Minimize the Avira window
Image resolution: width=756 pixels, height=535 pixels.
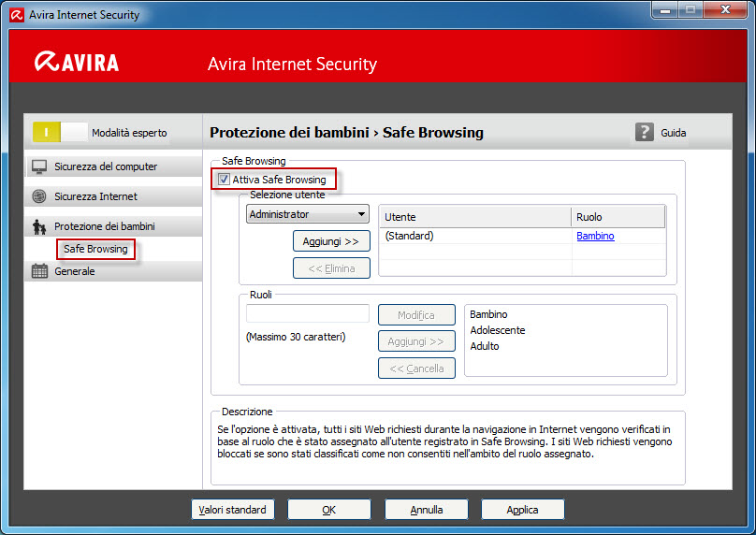pyautogui.click(x=665, y=9)
